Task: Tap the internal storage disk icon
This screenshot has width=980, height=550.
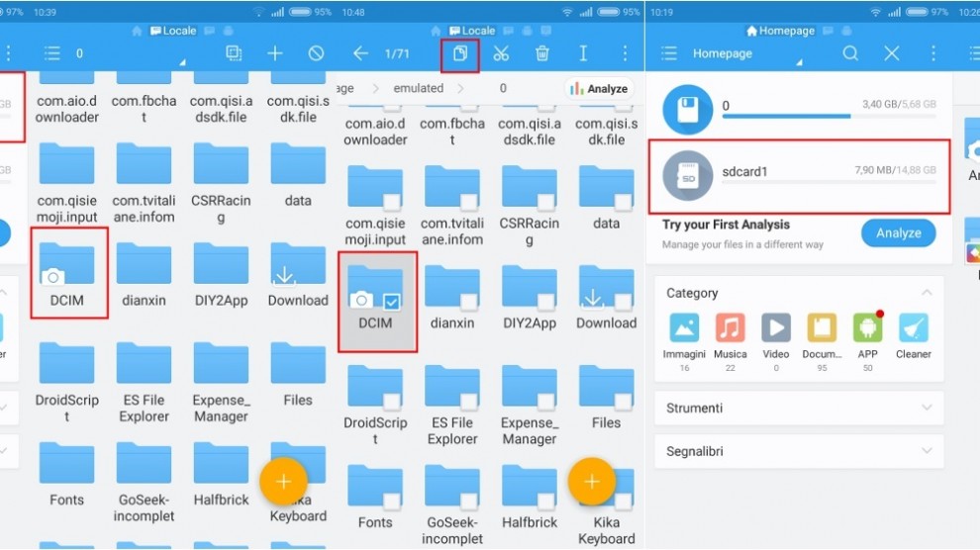Action: (688, 110)
